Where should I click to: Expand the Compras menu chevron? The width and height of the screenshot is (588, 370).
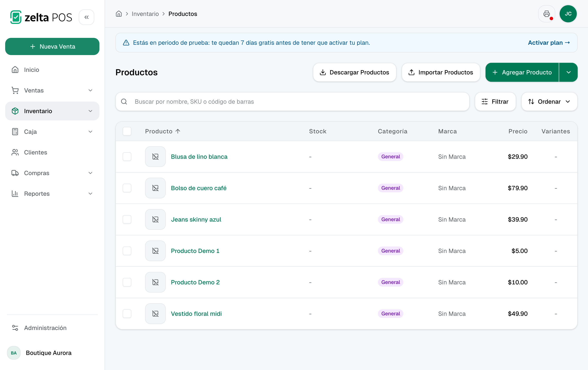click(x=90, y=173)
